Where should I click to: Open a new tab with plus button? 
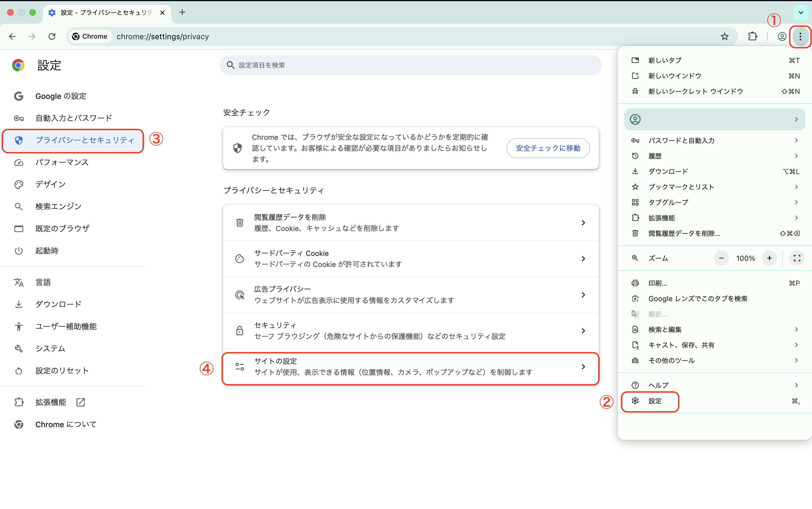coord(182,12)
